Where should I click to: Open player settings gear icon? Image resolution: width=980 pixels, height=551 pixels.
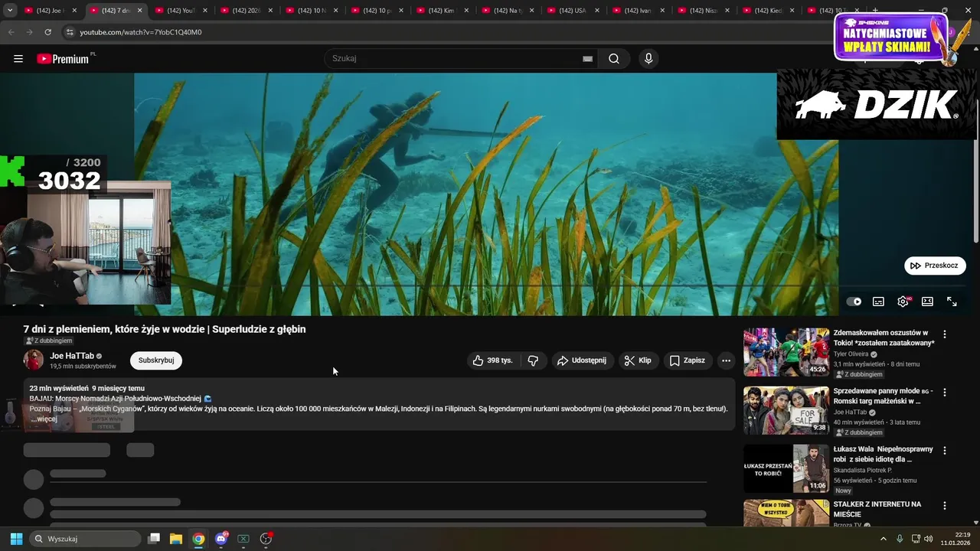pyautogui.click(x=903, y=302)
